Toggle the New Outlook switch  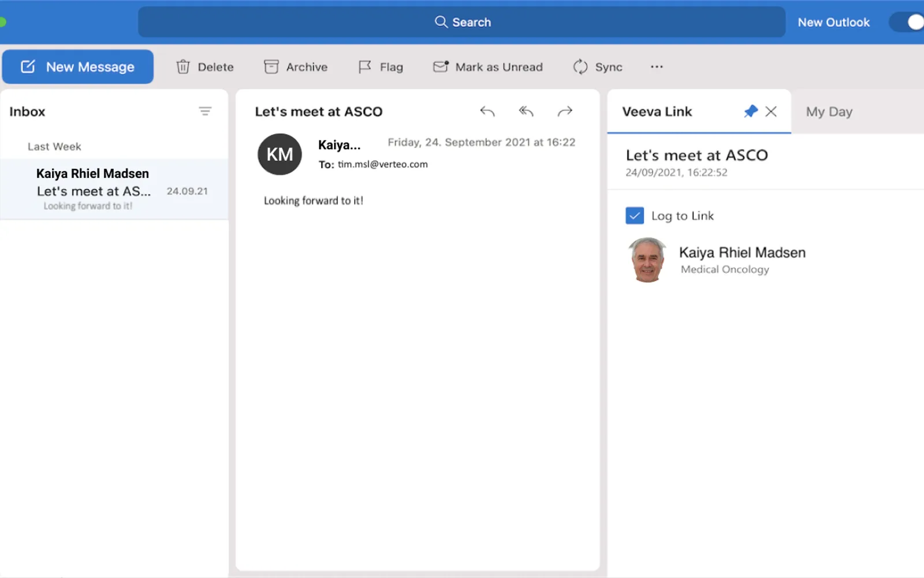coord(908,22)
